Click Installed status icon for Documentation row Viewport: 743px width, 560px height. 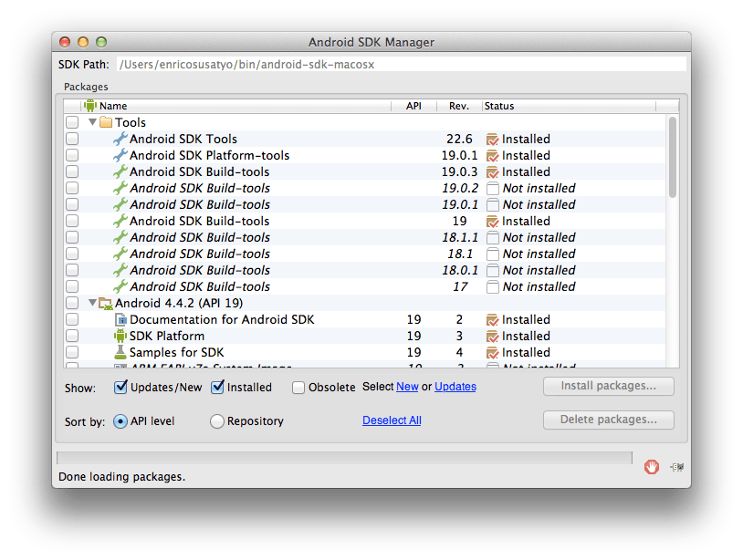(492, 320)
